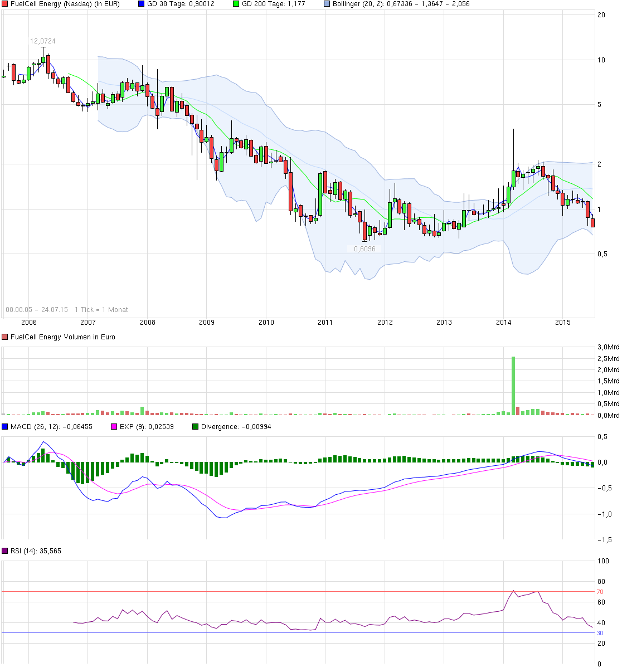627x672 pixels.
Task: Click the tall 2014 volume spike bar
Action: tap(513, 386)
